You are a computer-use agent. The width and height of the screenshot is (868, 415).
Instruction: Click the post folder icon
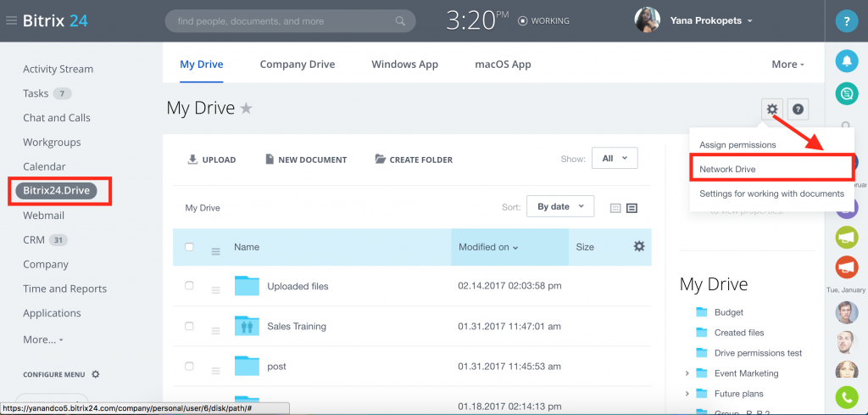[x=247, y=366]
